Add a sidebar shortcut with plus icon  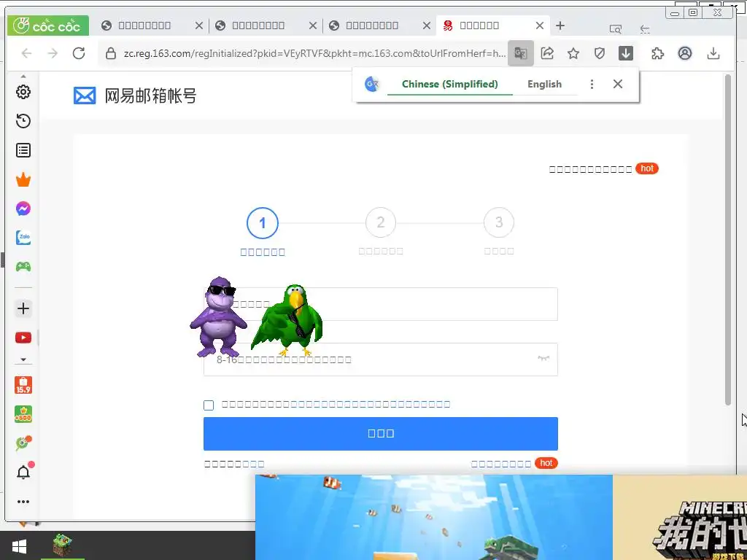pos(23,308)
